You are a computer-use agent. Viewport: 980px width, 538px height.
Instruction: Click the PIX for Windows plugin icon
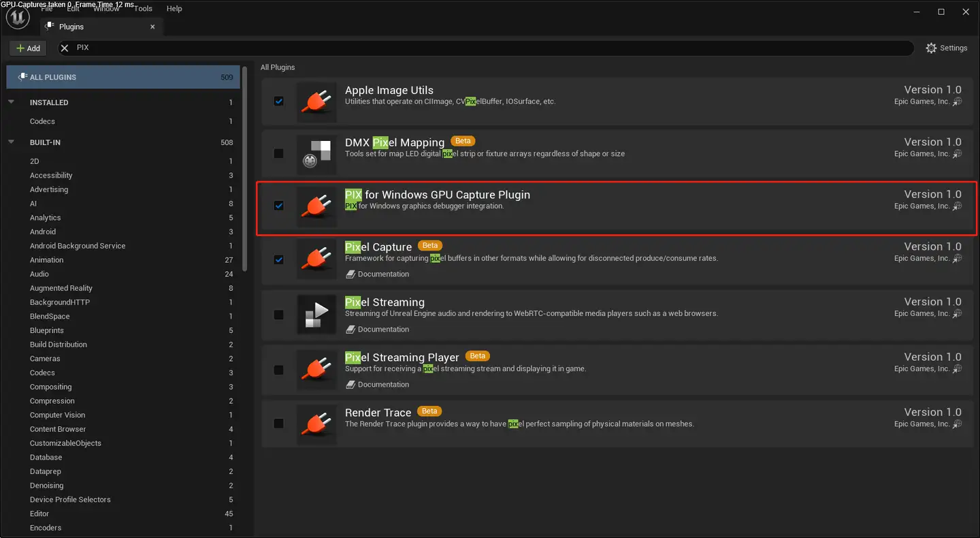(316, 208)
